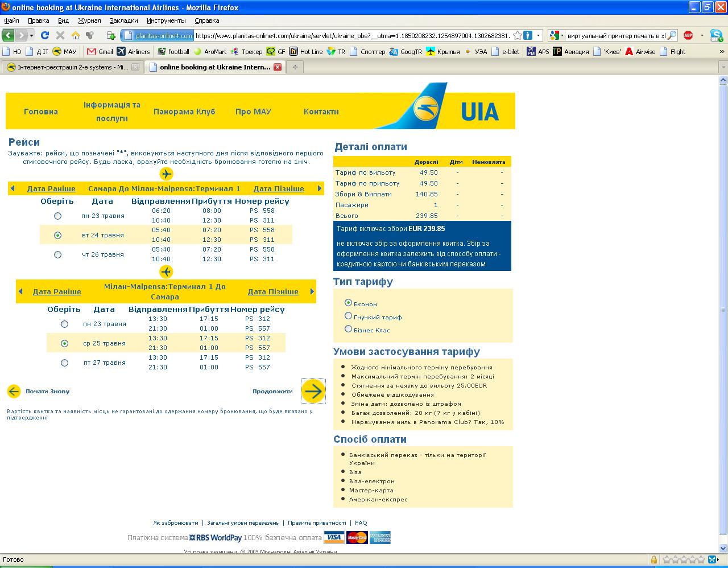Expand the back/forward history dropdown arrow
The height and width of the screenshot is (568, 728).
(32, 35)
